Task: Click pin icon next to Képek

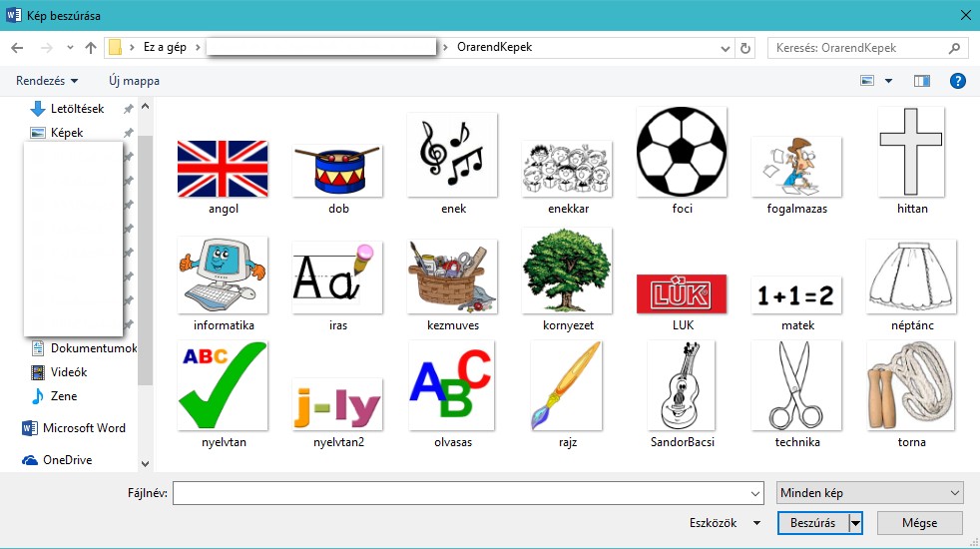Action: (128, 133)
